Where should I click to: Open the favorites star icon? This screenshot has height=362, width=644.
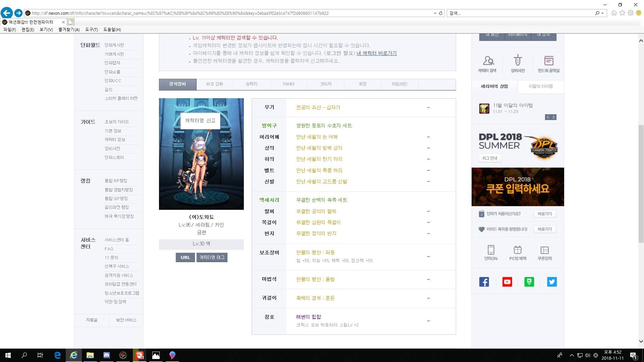coord(622,13)
